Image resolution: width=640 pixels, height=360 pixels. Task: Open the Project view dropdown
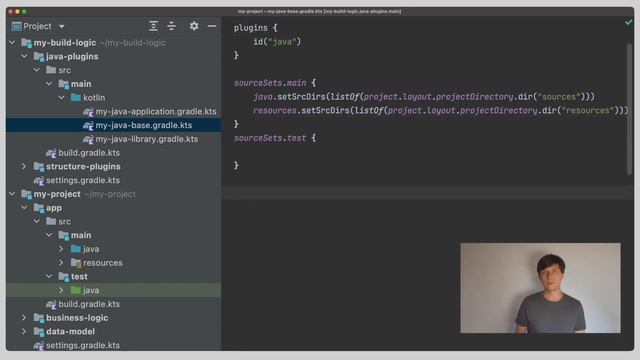[62, 27]
